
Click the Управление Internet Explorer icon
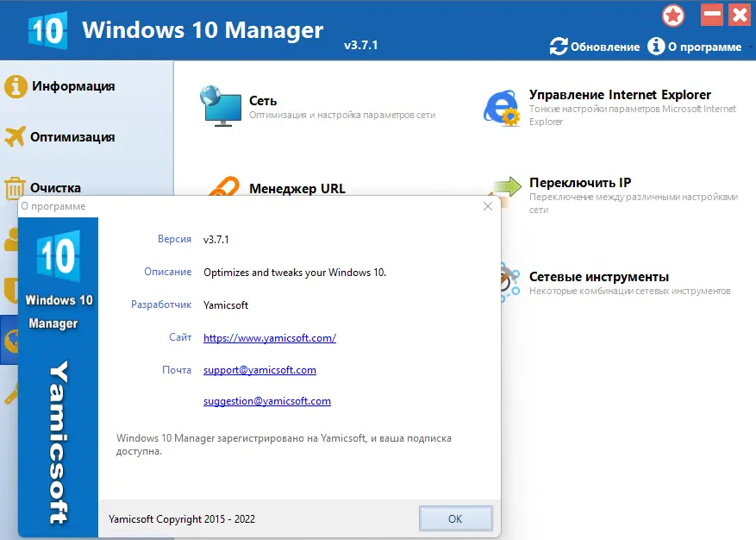pyautogui.click(x=501, y=105)
